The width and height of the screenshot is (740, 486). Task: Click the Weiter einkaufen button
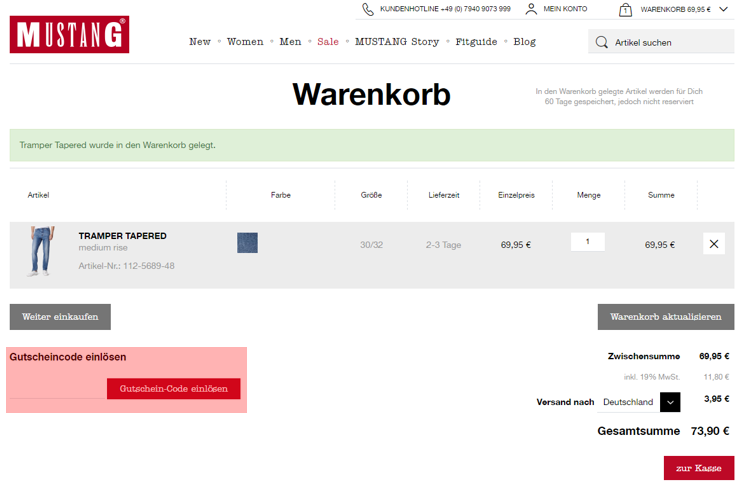[60, 317]
